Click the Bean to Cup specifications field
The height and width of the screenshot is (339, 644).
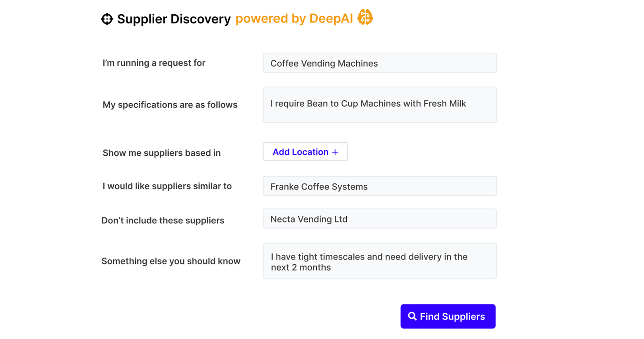point(380,104)
